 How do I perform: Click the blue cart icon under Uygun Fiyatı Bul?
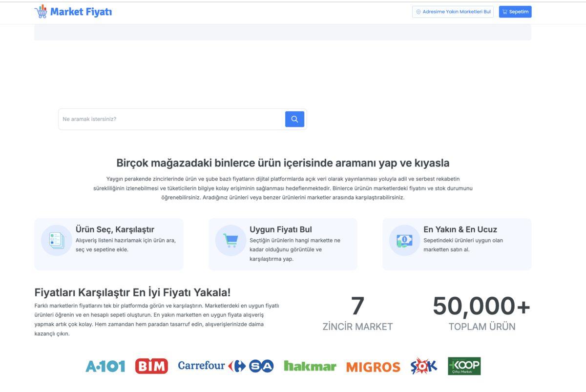pyautogui.click(x=230, y=240)
